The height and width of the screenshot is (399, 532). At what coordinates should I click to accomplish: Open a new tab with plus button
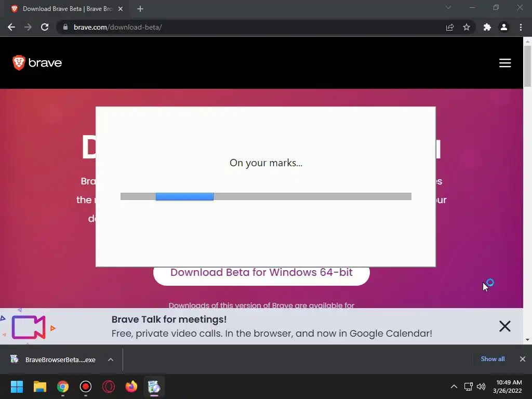click(x=140, y=9)
